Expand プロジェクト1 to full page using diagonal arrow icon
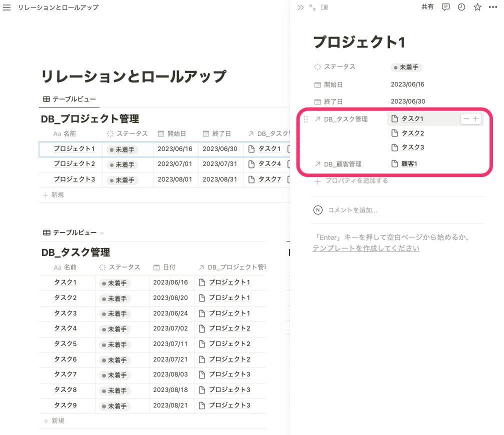The width and height of the screenshot is (504, 435). pyautogui.click(x=311, y=7)
